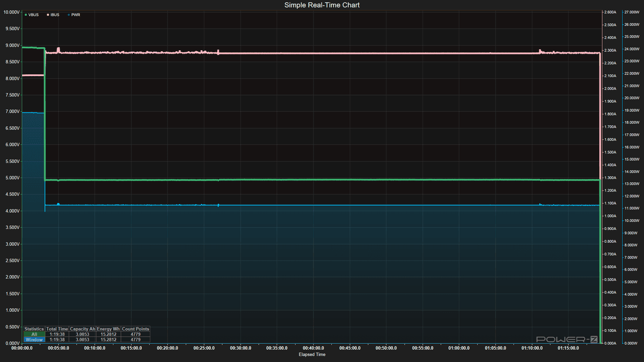Click the 'Energy Wh' column header
The width and height of the screenshot is (644, 362).
pyautogui.click(x=109, y=329)
